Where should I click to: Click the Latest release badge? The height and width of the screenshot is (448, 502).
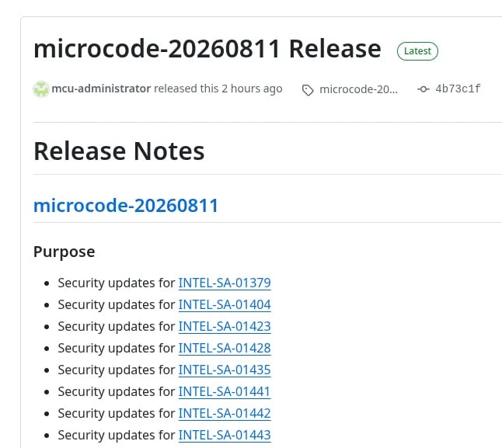417,51
